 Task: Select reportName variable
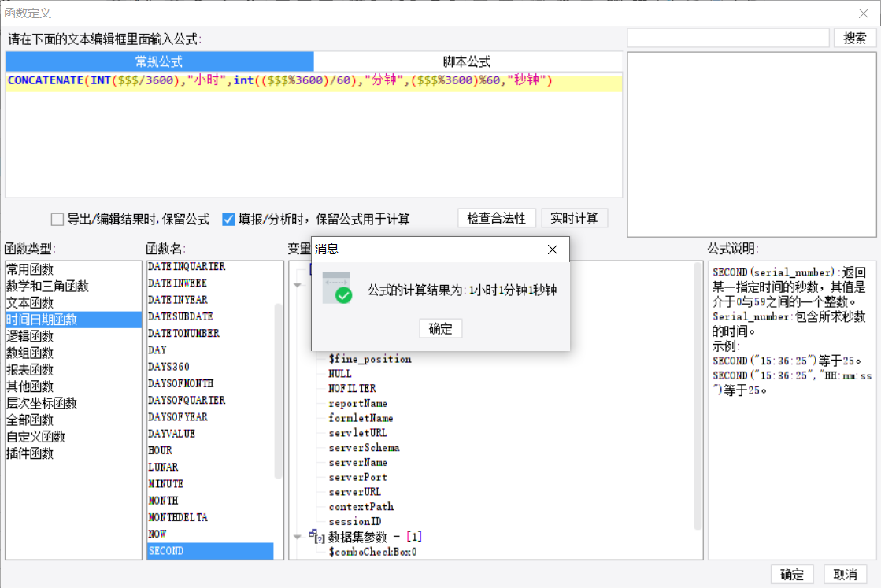358,403
